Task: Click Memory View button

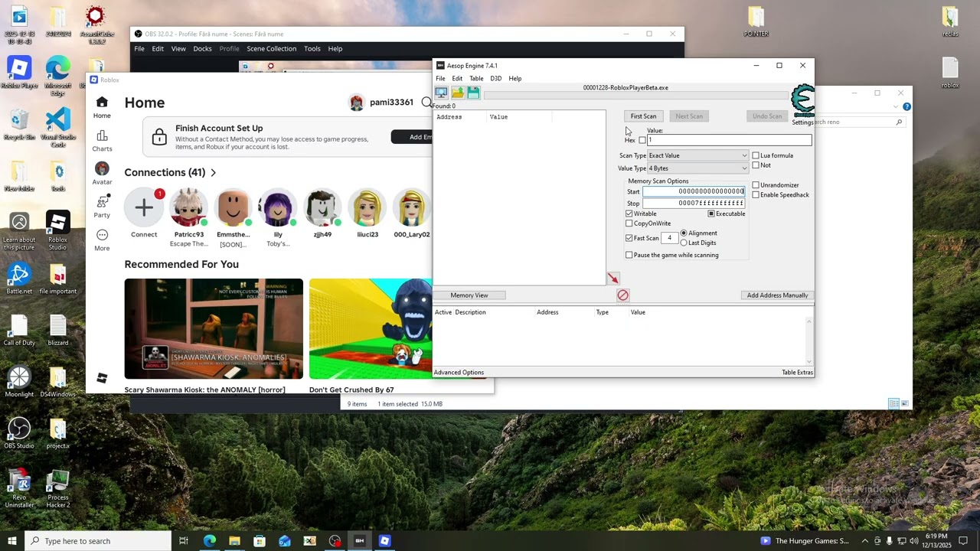Action: [x=469, y=295]
